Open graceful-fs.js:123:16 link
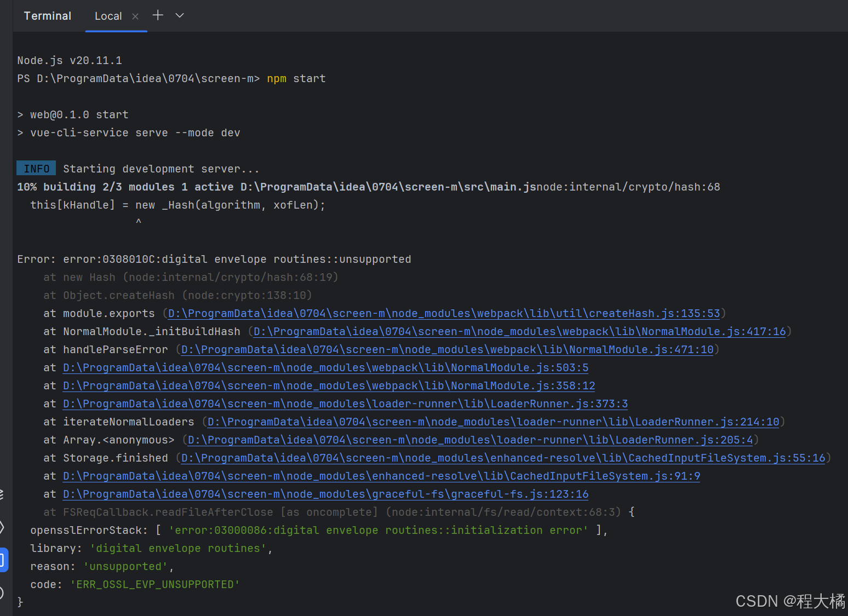The image size is (848, 616). (325, 494)
